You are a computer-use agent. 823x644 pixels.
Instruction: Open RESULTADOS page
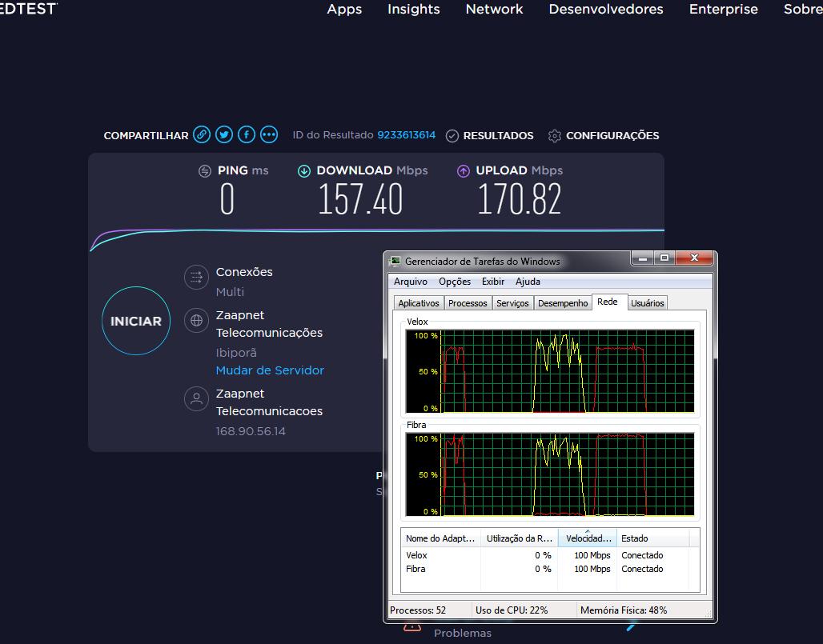coord(498,136)
